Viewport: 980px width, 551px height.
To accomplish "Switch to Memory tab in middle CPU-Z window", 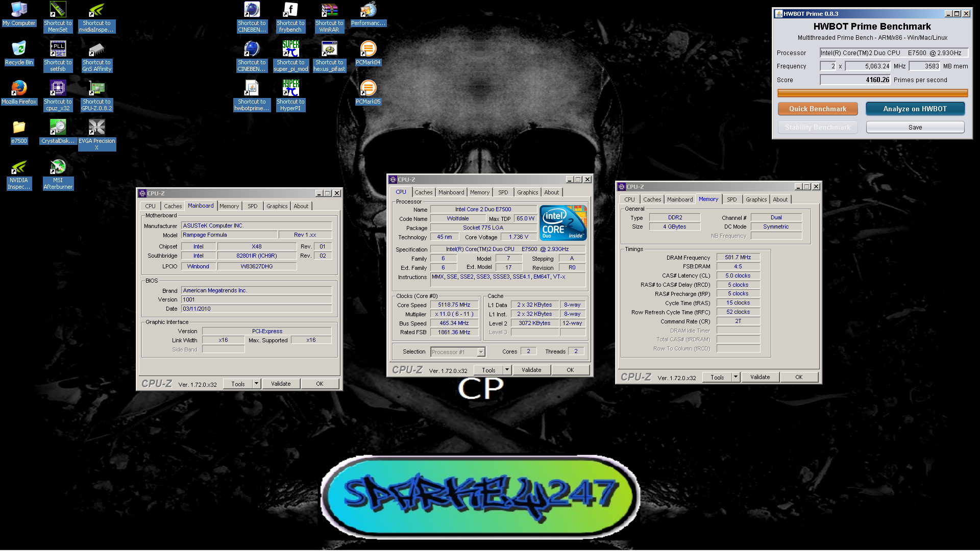I will tap(480, 192).
